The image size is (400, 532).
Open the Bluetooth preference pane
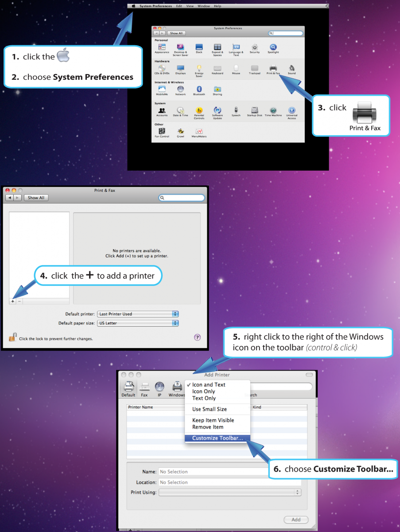(199, 91)
